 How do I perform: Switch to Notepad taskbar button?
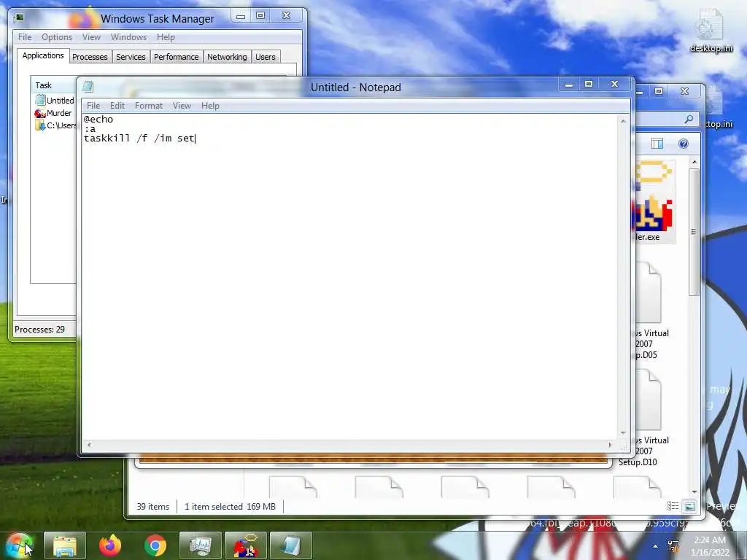[290, 545]
